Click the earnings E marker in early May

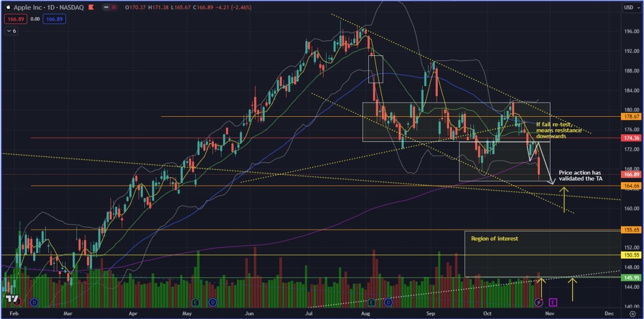(195, 302)
